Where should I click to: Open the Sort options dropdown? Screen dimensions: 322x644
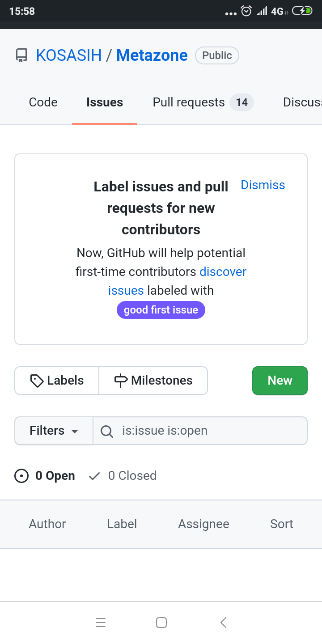[282, 524]
